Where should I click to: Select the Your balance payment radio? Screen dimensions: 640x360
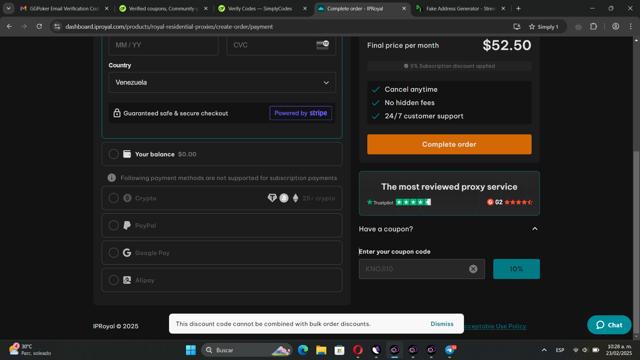coord(113,154)
